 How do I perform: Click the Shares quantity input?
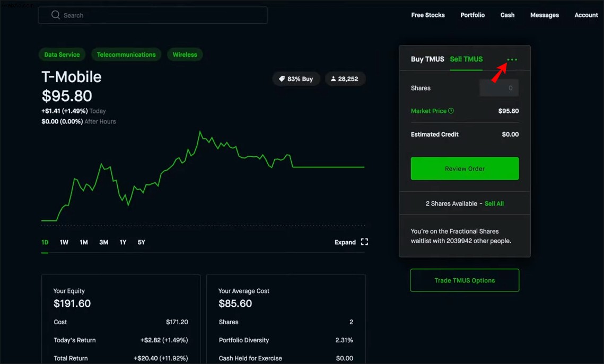(x=499, y=88)
